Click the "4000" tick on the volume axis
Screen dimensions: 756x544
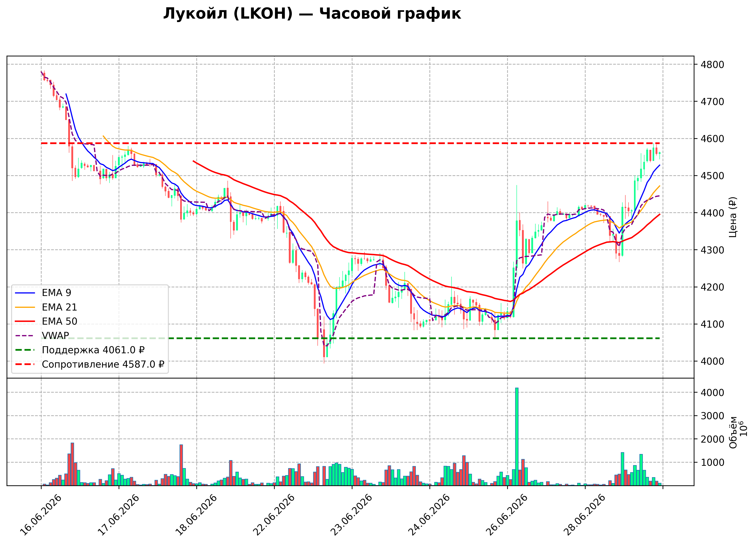click(712, 393)
